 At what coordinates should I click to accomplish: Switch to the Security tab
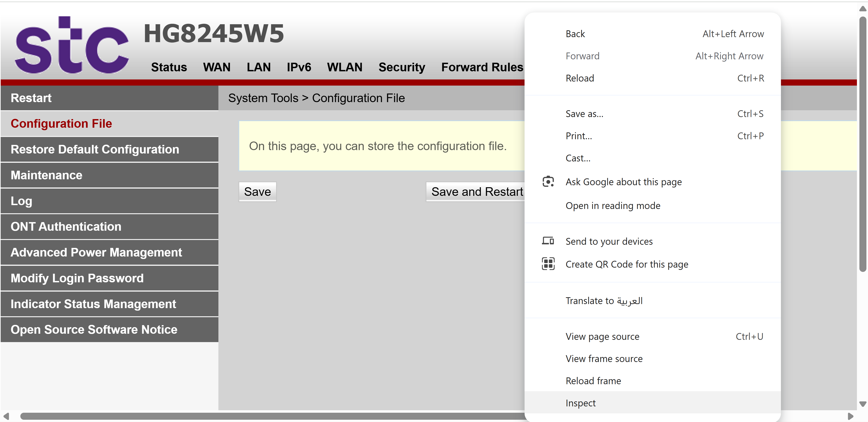(x=401, y=67)
